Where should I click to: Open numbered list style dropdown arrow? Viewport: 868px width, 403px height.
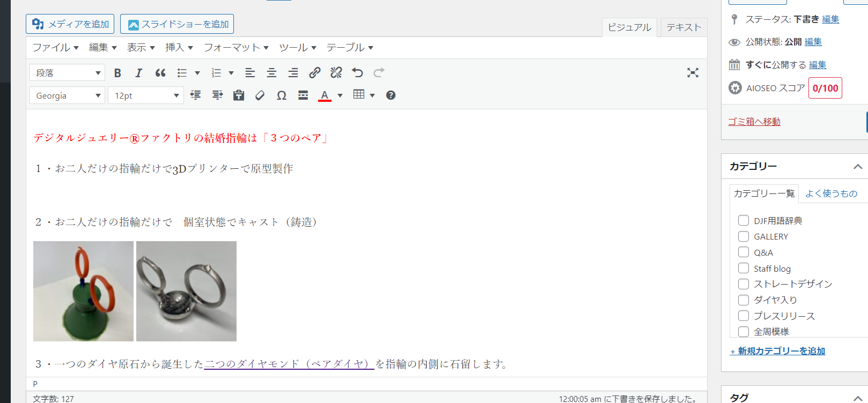click(x=231, y=73)
